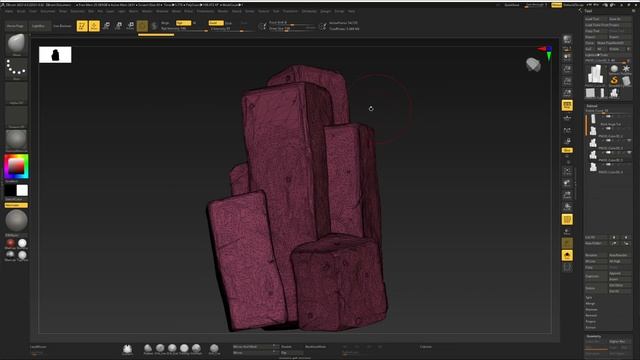
Task: Expand the Boolean subsection
Action: point(591,309)
